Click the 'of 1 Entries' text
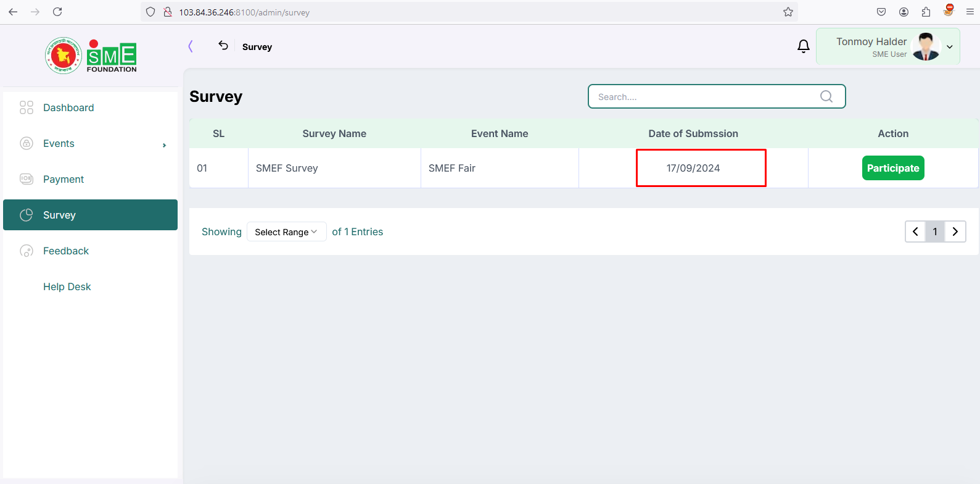Screen dimensions: 980x484 pos(358,232)
